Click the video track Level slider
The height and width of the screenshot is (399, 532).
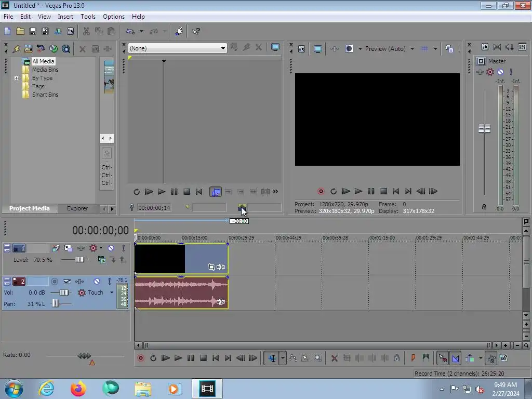[x=79, y=260]
